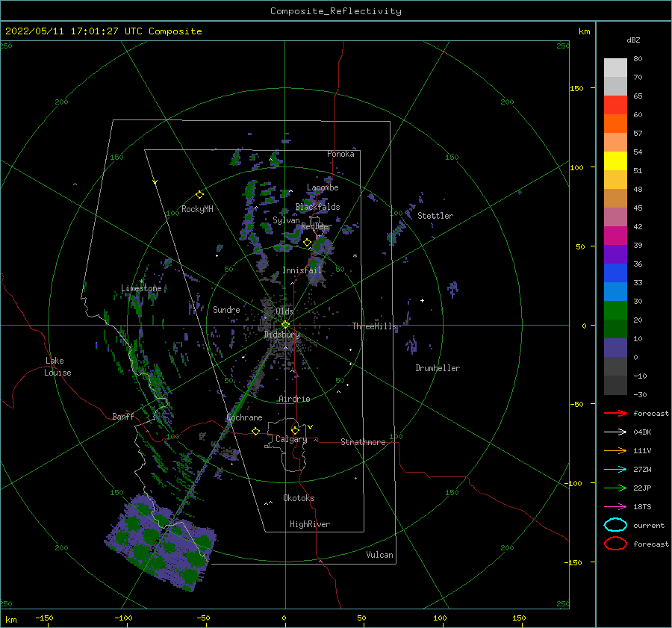Screen dimensions: 672x628
Task: Click the asterisk marker above Limestone
Action: pyautogui.click(x=141, y=282)
